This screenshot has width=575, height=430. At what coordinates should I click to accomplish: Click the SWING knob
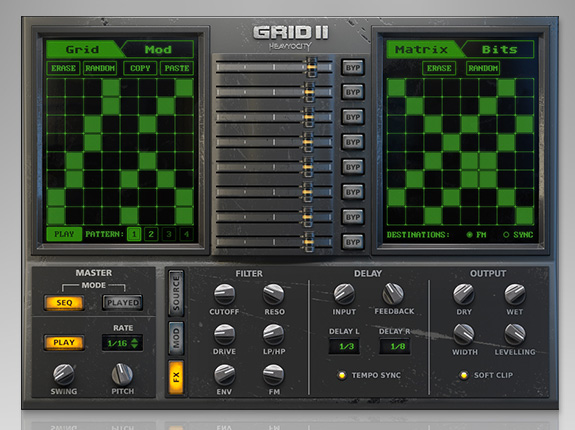[64, 375]
